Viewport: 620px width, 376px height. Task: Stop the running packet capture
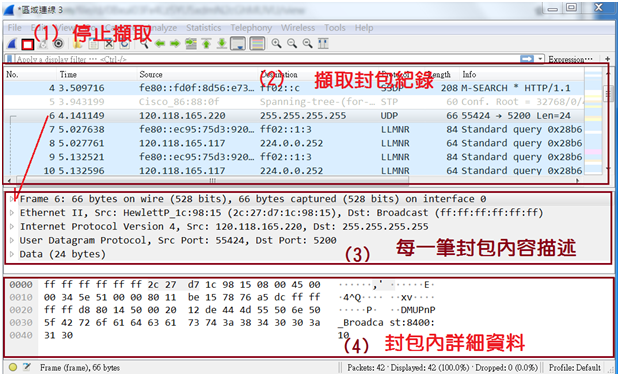tap(27, 45)
